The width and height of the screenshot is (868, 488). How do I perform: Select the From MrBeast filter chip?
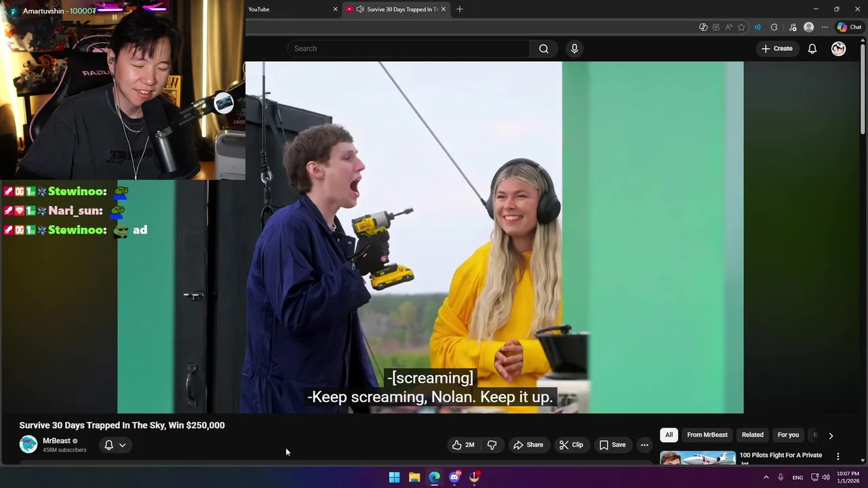click(x=707, y=435)
